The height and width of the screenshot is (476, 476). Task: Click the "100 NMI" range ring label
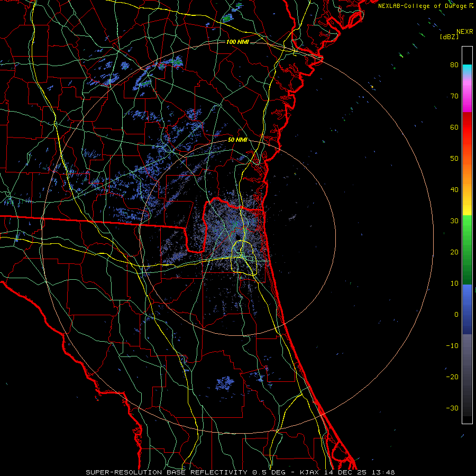237,42
